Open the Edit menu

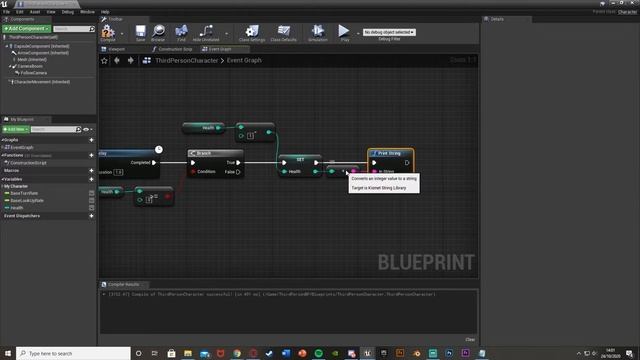click(20, 12)
